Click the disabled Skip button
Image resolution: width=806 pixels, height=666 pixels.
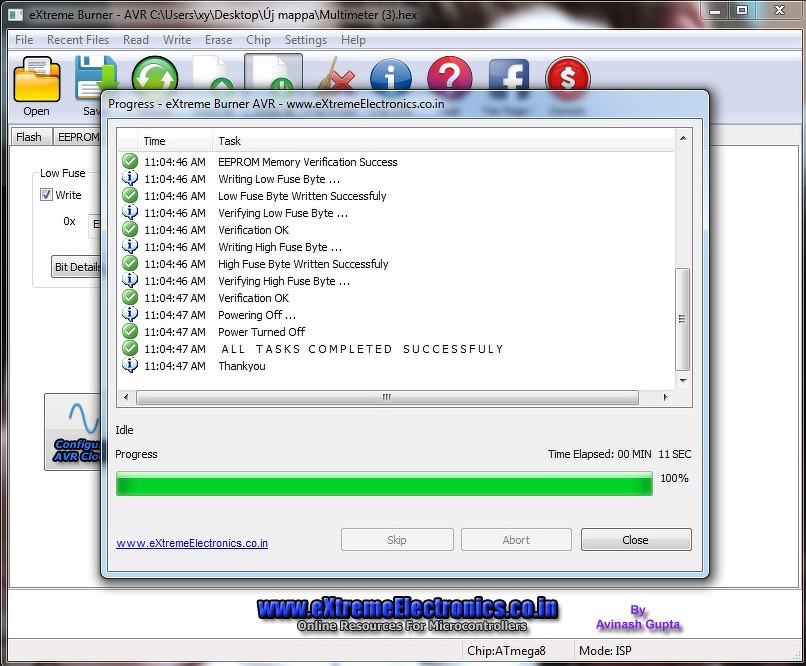click(397, 540)
